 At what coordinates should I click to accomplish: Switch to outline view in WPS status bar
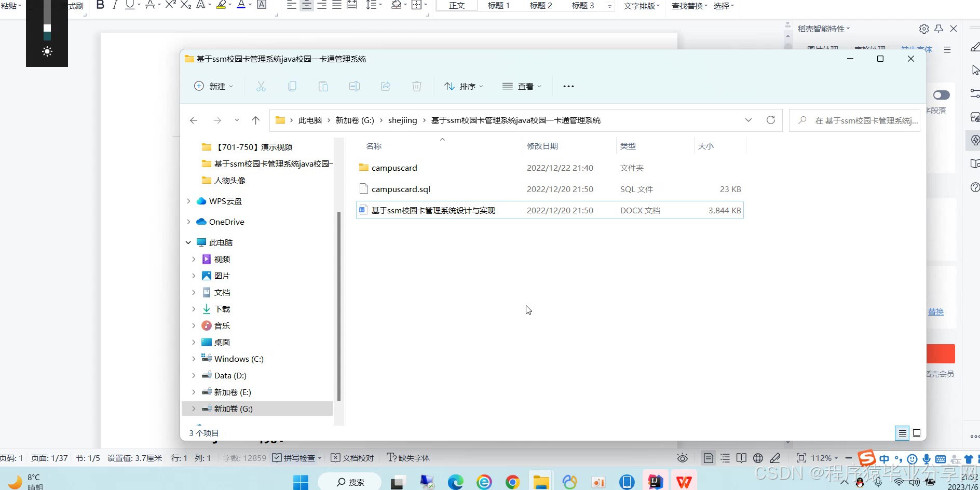click(725, 458)
